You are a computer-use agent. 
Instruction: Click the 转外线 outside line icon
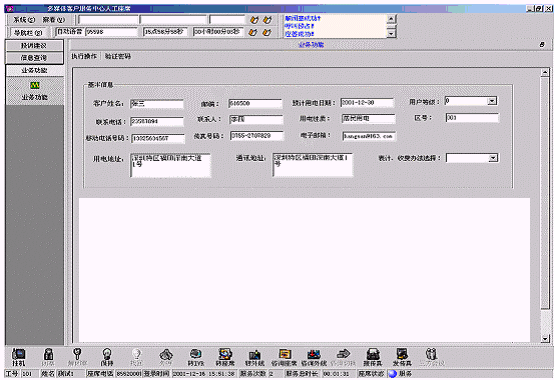click(255, 357)
